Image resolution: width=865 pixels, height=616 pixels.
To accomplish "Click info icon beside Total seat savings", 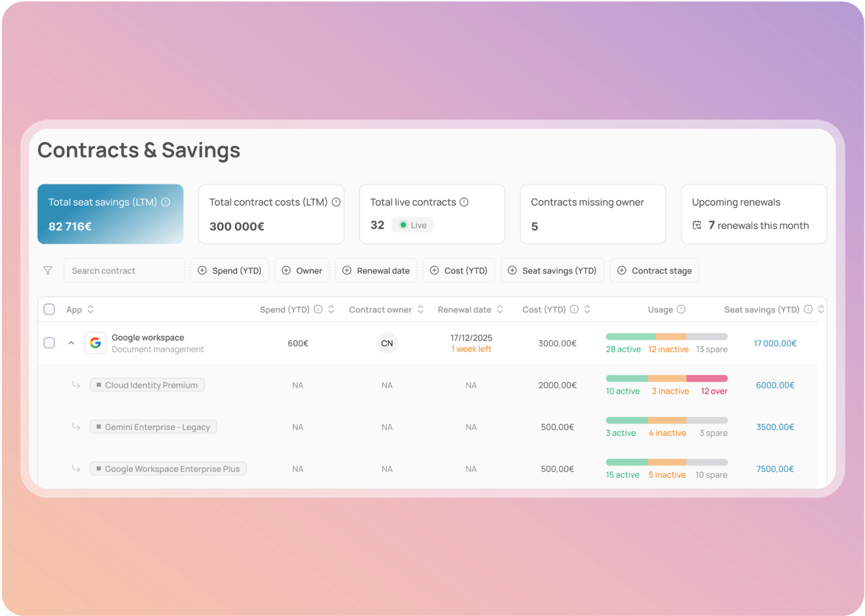I will click(x=166, y=202).
